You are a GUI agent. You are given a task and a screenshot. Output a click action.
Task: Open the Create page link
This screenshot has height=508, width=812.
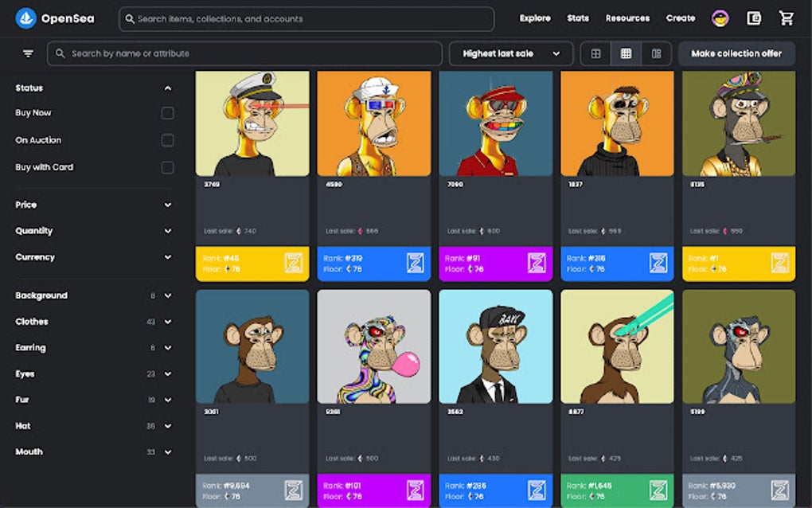[x=681, y=18]
